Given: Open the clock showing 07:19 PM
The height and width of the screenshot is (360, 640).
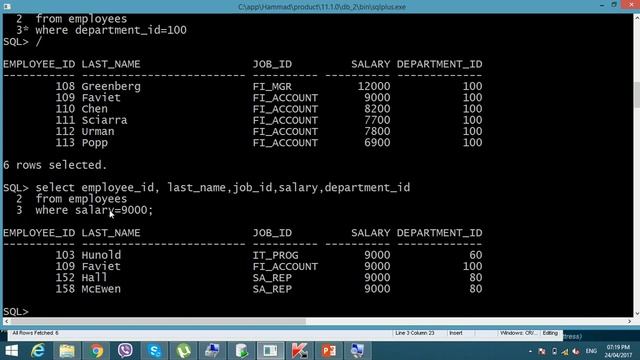Looking at the screenshot, I should click(618, 351).
